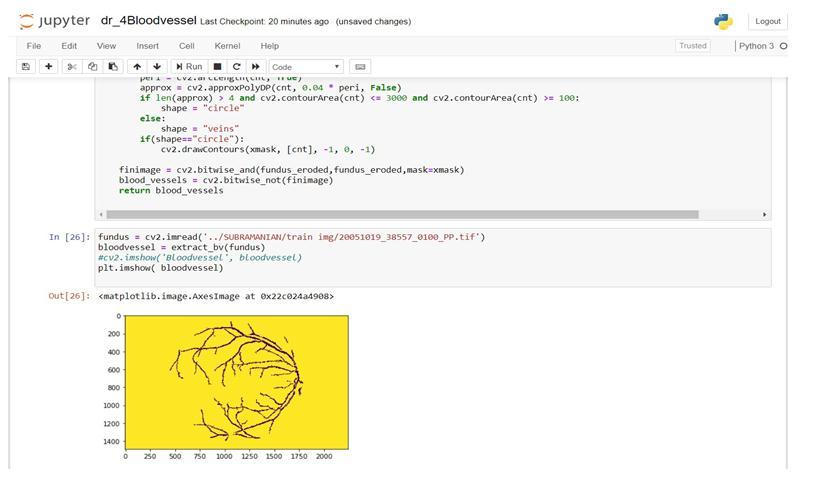Click the 'blood_vessels = cv2.bitwise_not' line

[226, 180]
